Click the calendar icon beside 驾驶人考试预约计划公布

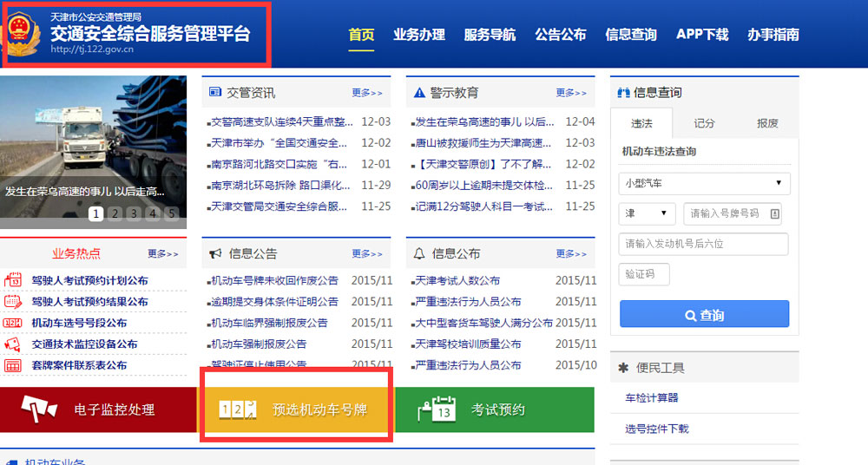tap(13, 280)
